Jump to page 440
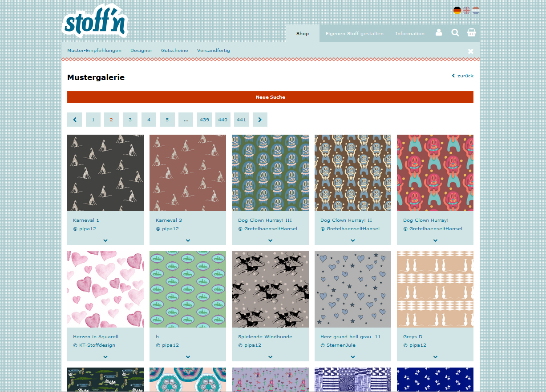The image size is (546, 392). click(x=222, y=120)
